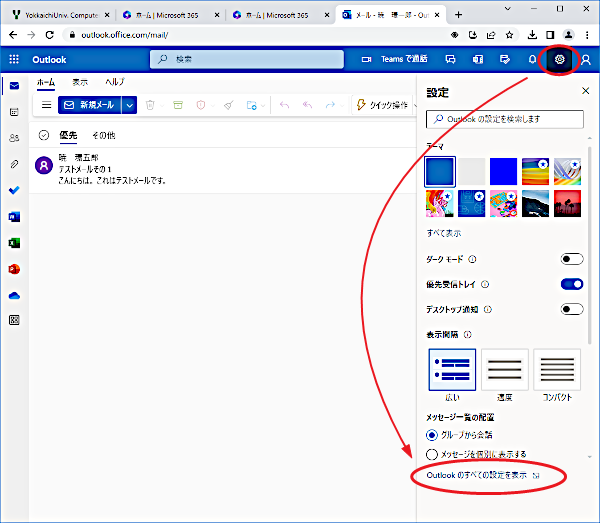
Task: Open People contacts in left sidebar
Action: (14, 138)
